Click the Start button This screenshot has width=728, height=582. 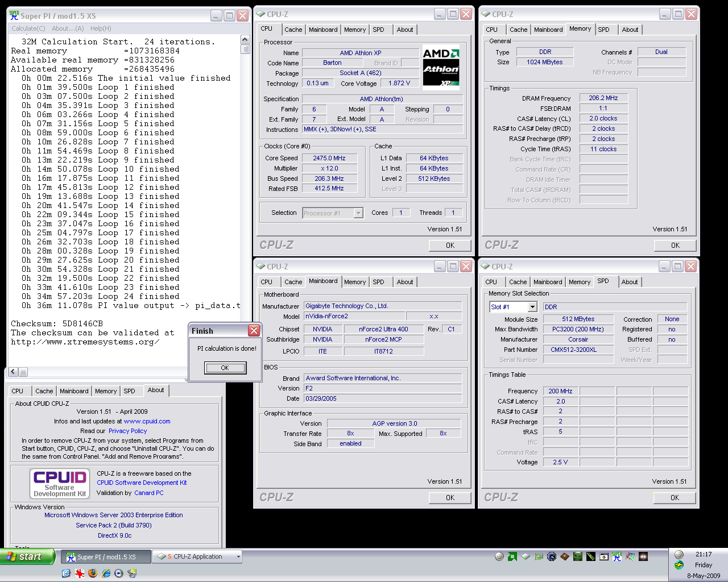27,556
